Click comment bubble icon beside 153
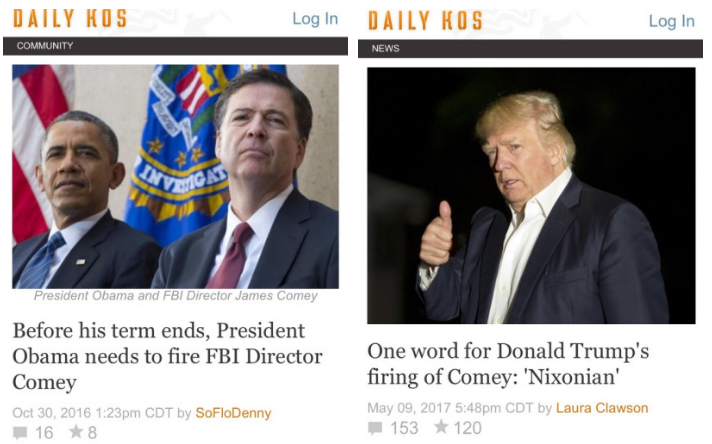The image size is (712, 444). [x=375, y=428]
